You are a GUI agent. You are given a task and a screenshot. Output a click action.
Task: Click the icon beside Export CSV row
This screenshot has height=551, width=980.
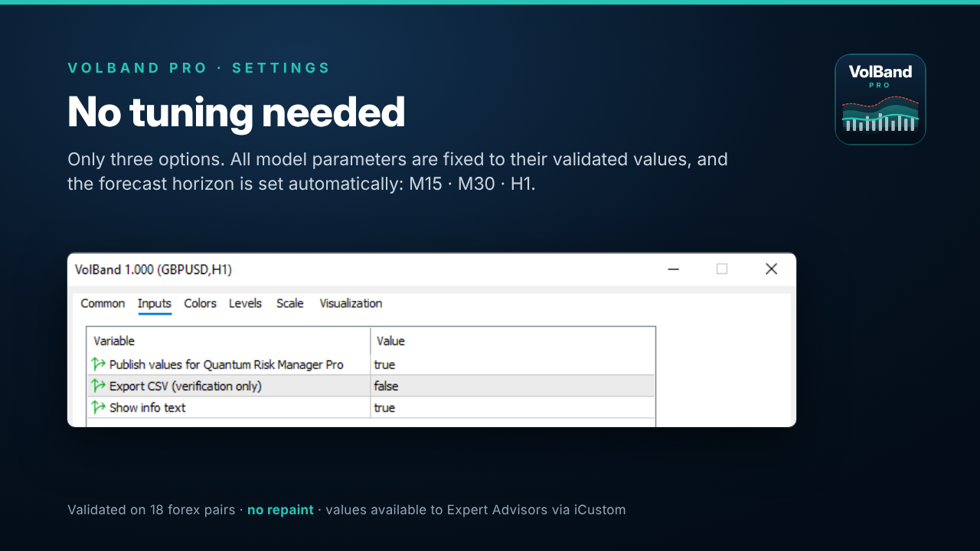(99, 386)
